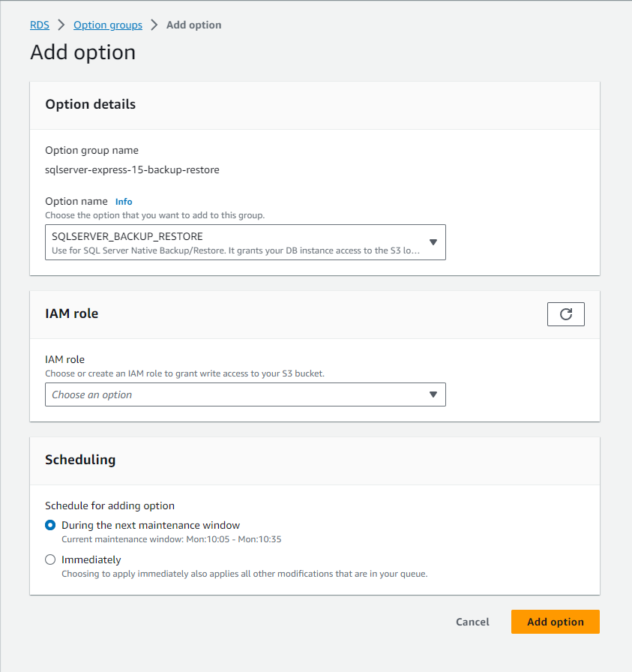The height and width of the screenshot is (672, 632).
Task: Click the Option name dropdown arrow
Action: 433,242
